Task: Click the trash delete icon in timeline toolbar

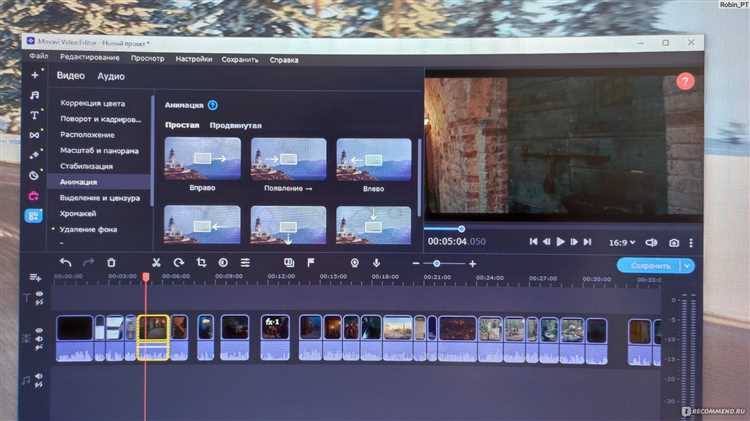Action: tap(111, 262)
